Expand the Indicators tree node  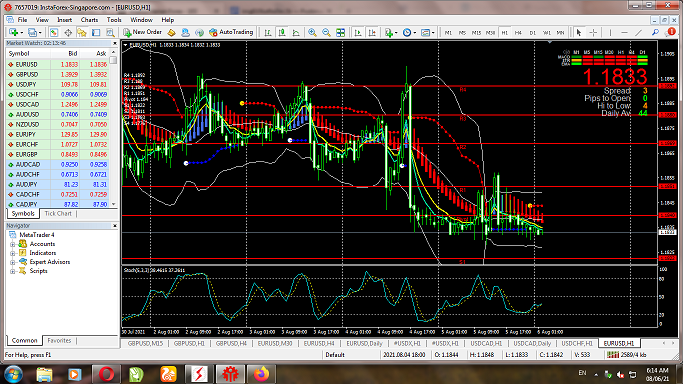point(13,253)
